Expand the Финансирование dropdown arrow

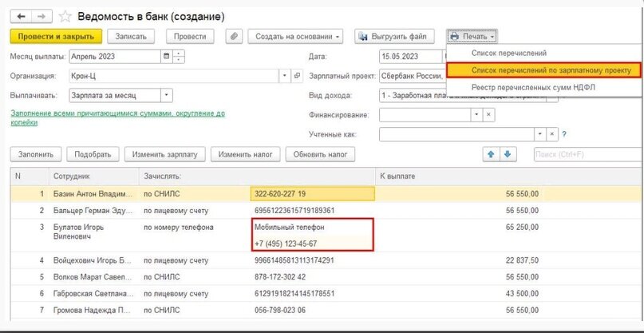[476, 115]
